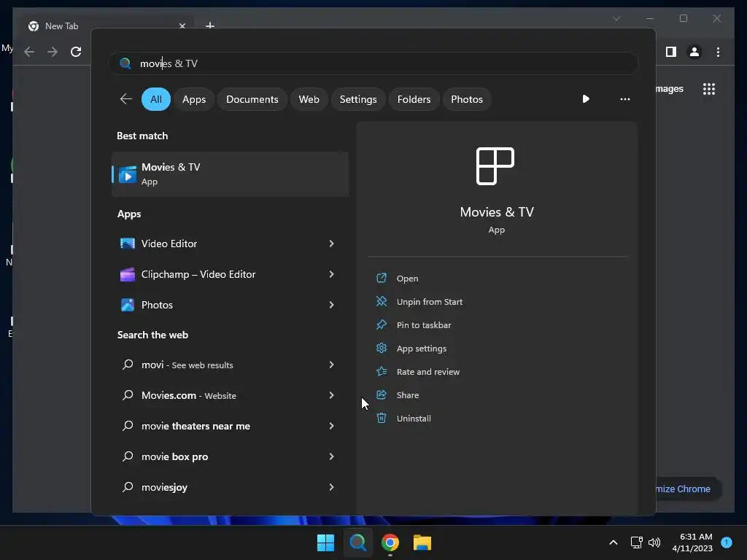Click Uninstall for Movies & TV
The height and width of the screenshot is (560, 747).
point(414,419)
